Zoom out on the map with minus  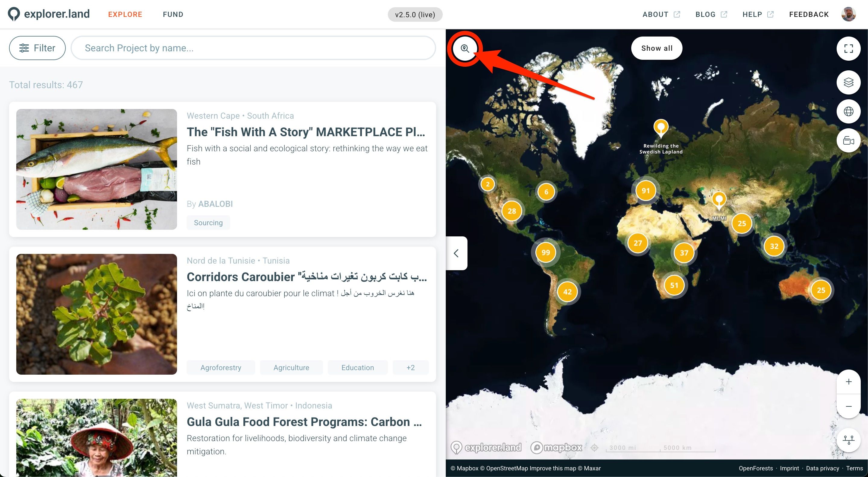pos(848,406)
